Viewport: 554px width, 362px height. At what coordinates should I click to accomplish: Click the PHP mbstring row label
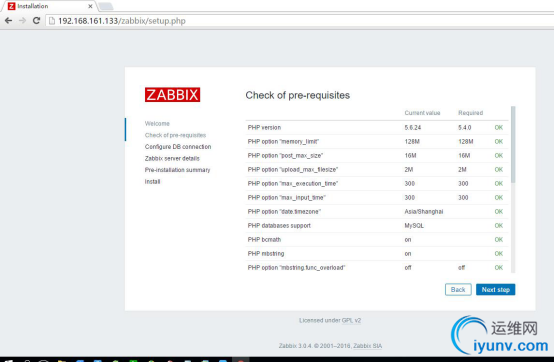coord(266,254)
